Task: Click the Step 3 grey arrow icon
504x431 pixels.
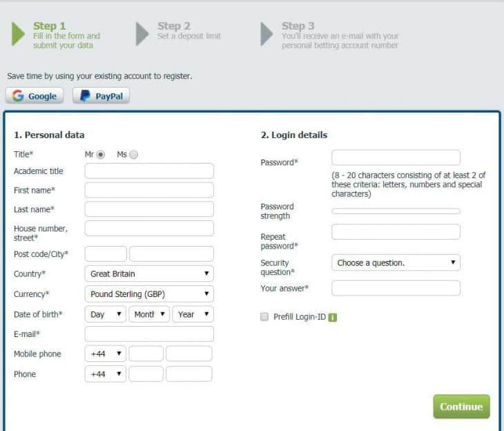Action: click(x=266, y=34)
